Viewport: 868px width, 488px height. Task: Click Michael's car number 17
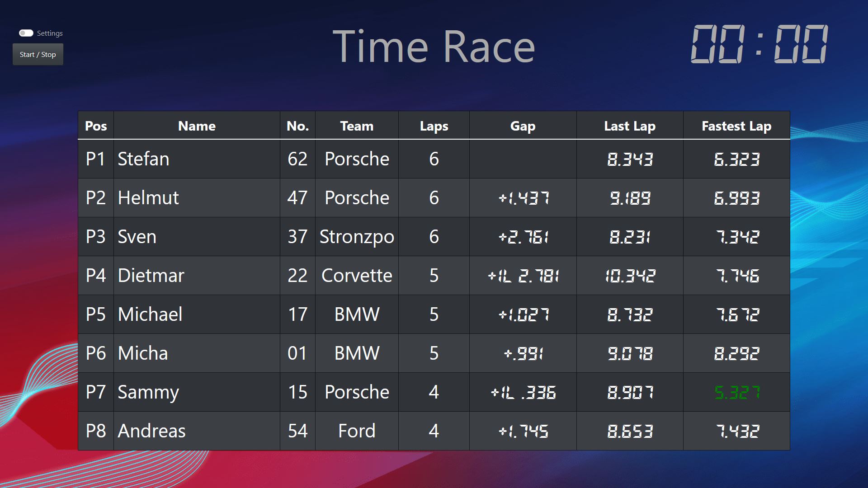tap(297, 314)
